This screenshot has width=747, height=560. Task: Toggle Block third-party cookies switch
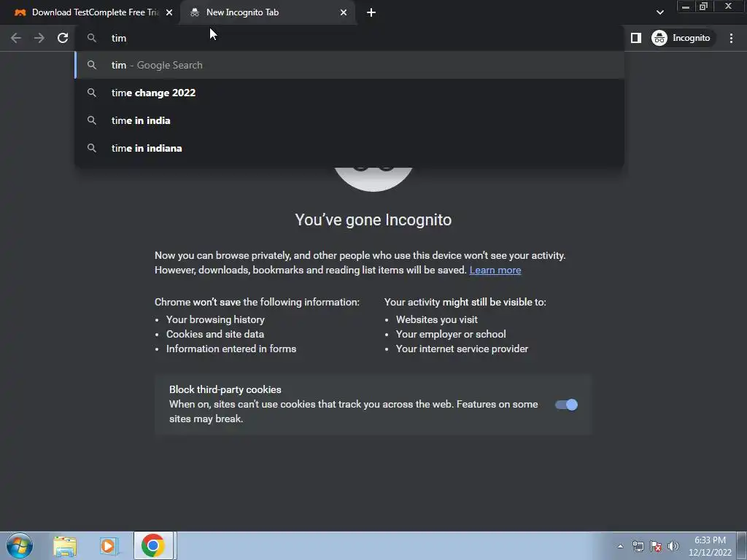566,405
